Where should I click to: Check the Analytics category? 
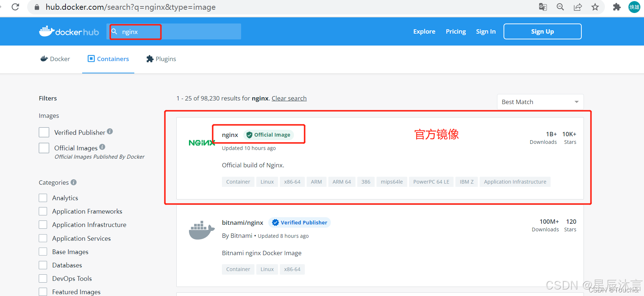coord(43,198)
